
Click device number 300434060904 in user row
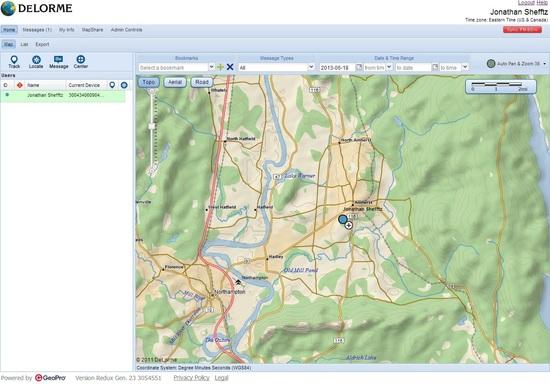[86, 95]
